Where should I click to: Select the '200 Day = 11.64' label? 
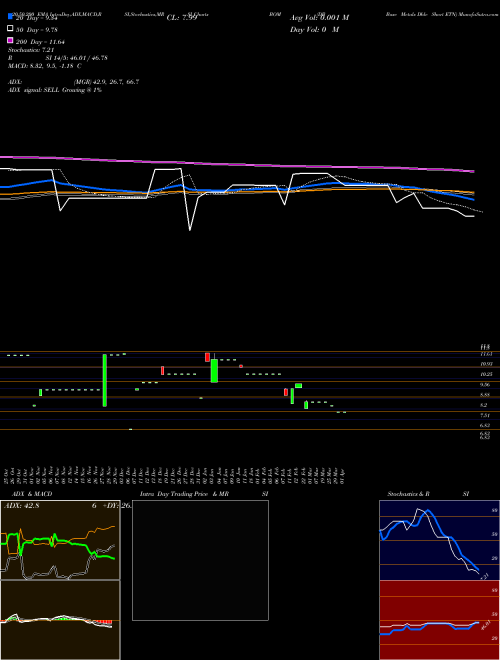click(x=40, y=42)
